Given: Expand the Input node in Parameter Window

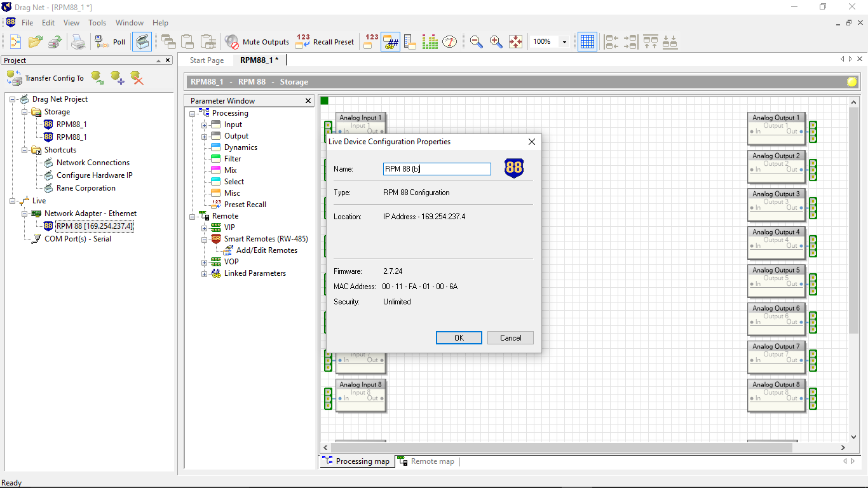Looking at the screenshot, I should click(x=205, y=125).
